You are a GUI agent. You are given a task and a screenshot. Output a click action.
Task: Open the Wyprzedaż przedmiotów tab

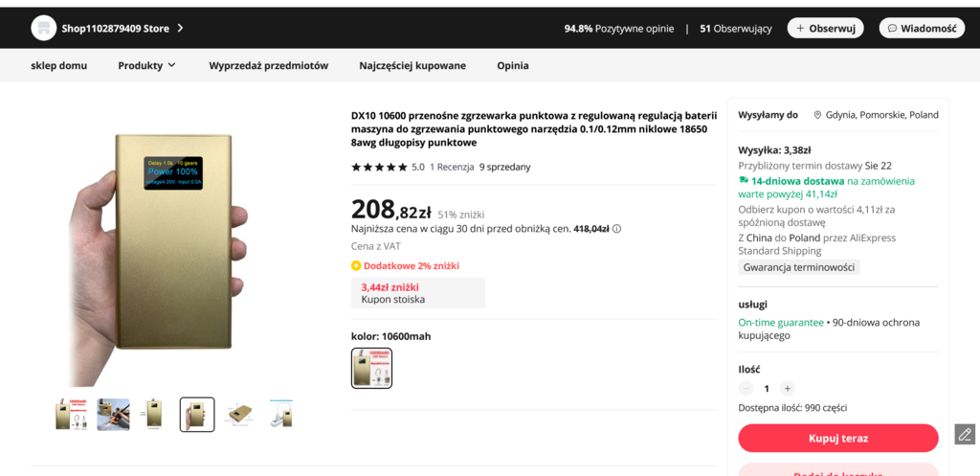[x=268, y=65]
